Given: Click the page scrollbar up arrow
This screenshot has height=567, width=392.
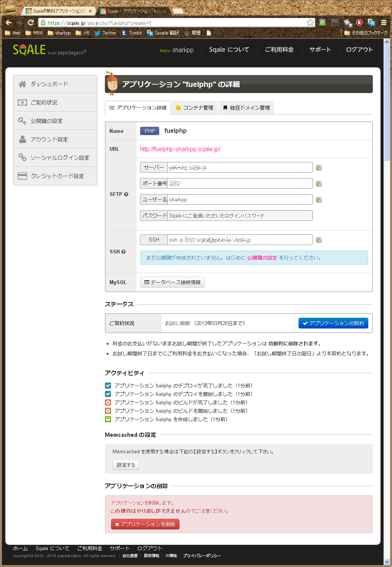Looking at the screenshot, I should [x=387, y=41].
